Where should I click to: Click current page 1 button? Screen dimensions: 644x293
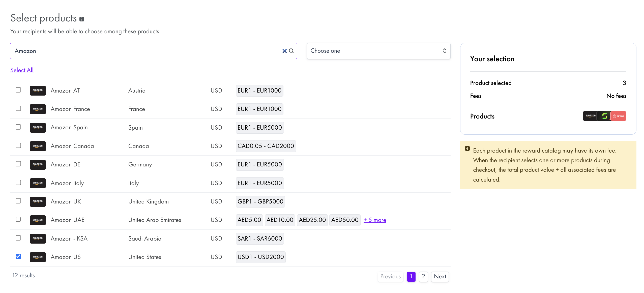[411, 276]
